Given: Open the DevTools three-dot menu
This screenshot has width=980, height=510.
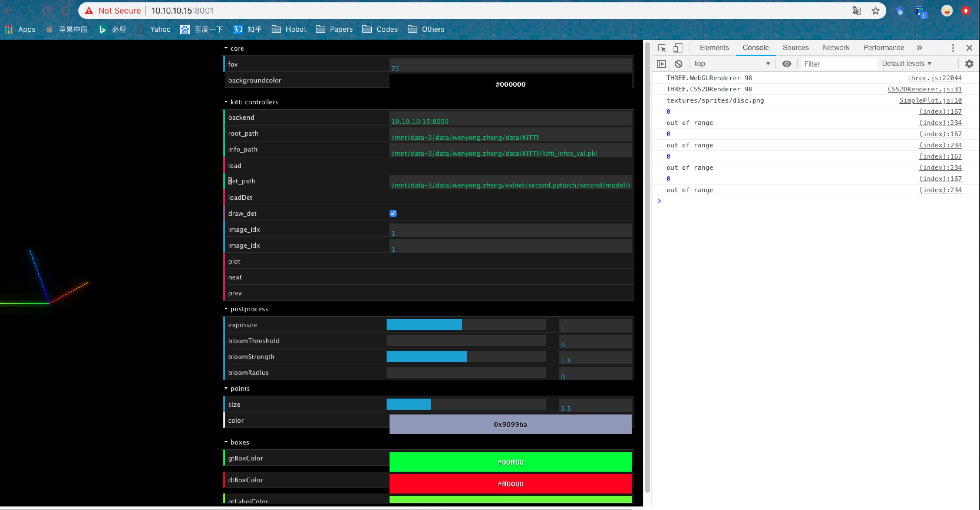Looking at the screenshot, I should pyautogui.click(x=953, y=47).
